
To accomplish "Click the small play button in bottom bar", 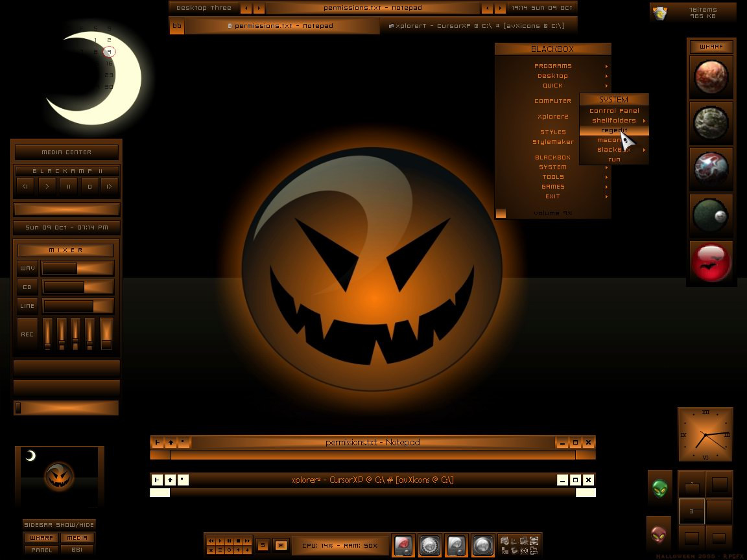I will 220,541.
